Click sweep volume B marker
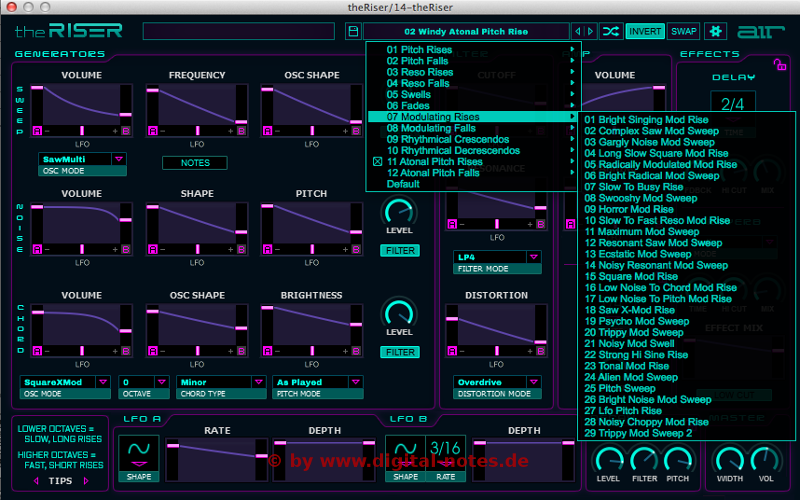Screen dimensions: 800x500 126,131
